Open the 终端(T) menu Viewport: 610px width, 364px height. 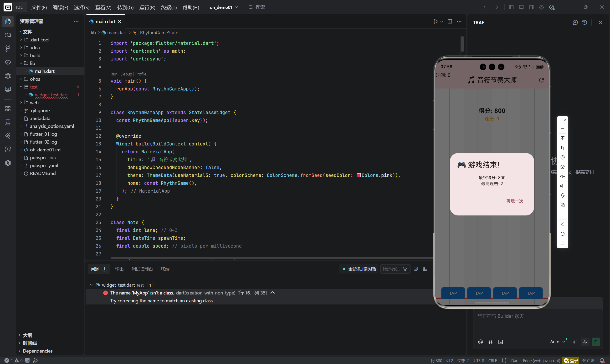[x=169, y=7]
